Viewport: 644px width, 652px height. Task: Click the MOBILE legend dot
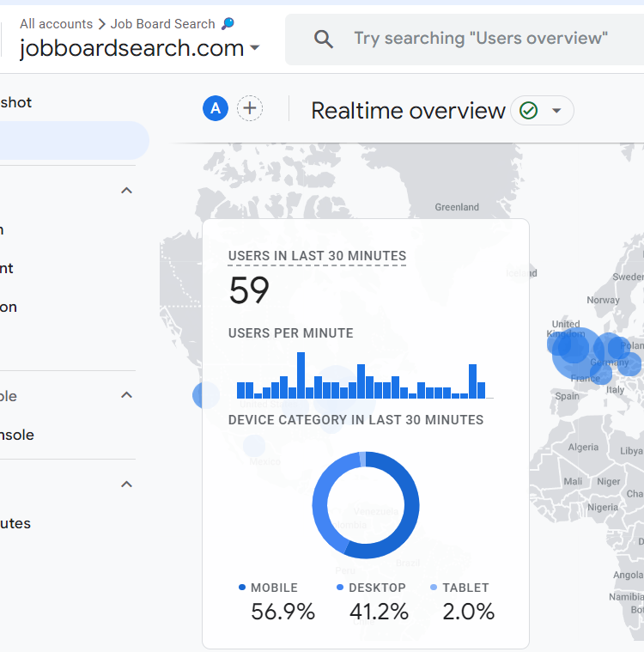coord(242,587)
